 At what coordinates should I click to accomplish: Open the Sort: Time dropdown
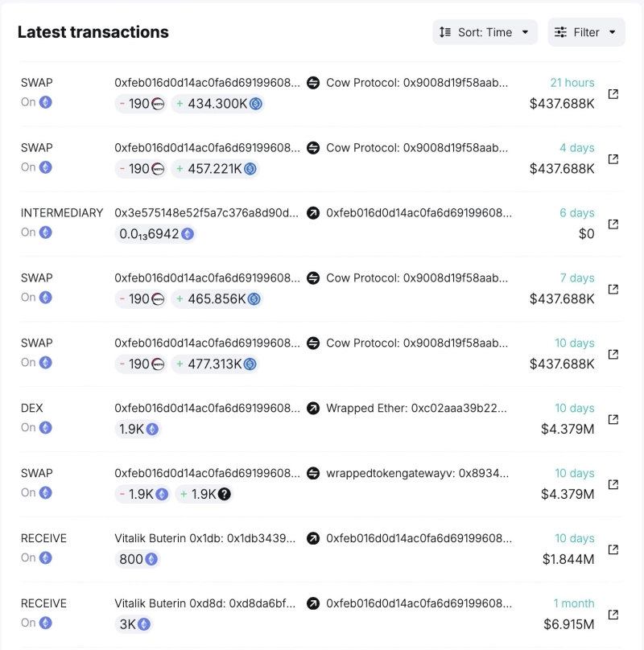[485, 32]
